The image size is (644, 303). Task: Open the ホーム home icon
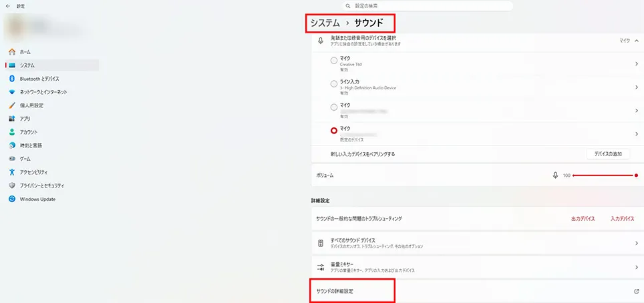coord(12,52)
